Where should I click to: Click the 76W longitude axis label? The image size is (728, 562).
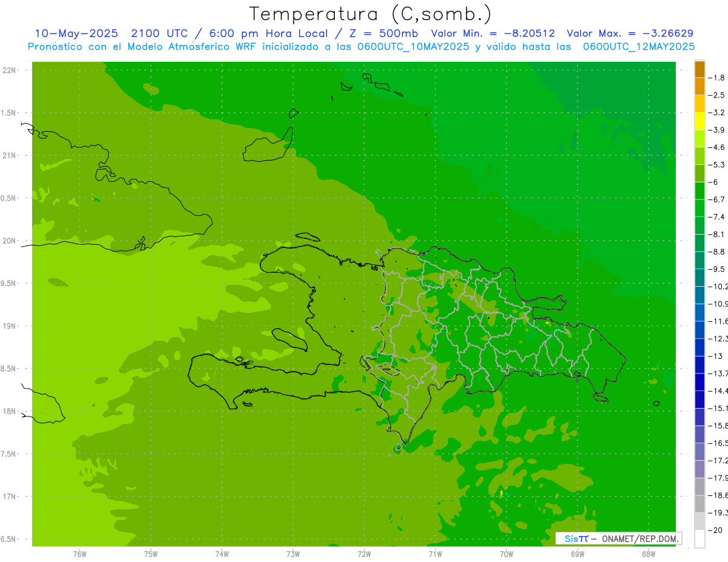(x=79, y=554)
